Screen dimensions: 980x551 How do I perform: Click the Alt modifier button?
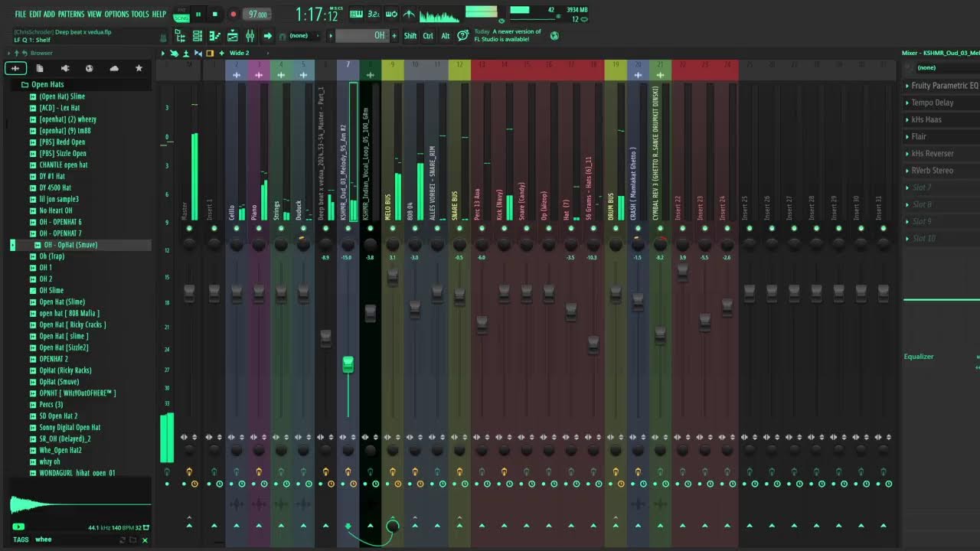click(x=446, y=36)
